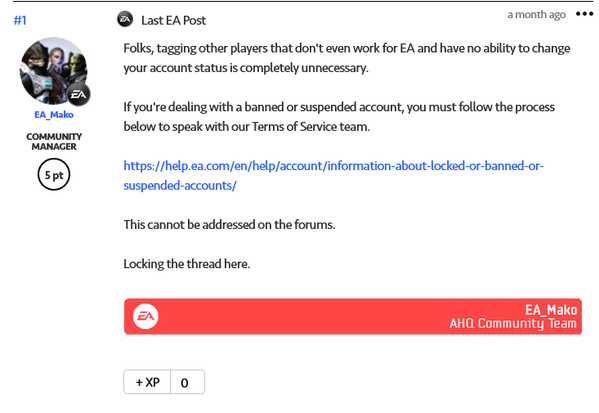Screen dimensions: 599x413
Task: Click the 'Locking the thread here.' line
Action: tap(187, 264)
